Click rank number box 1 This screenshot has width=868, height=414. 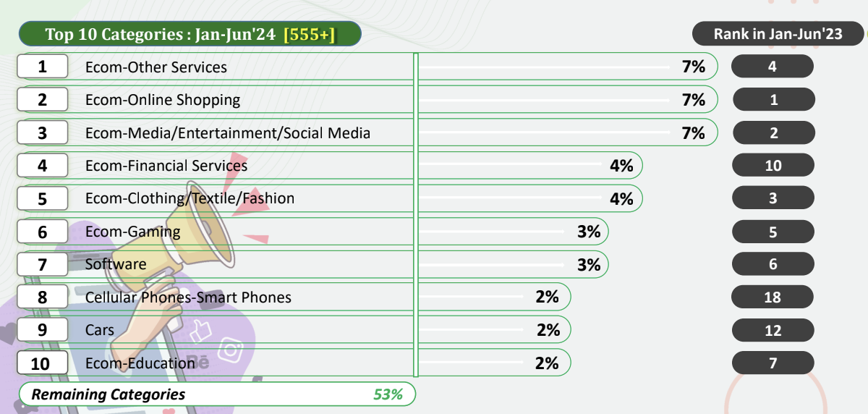(43, 67)
